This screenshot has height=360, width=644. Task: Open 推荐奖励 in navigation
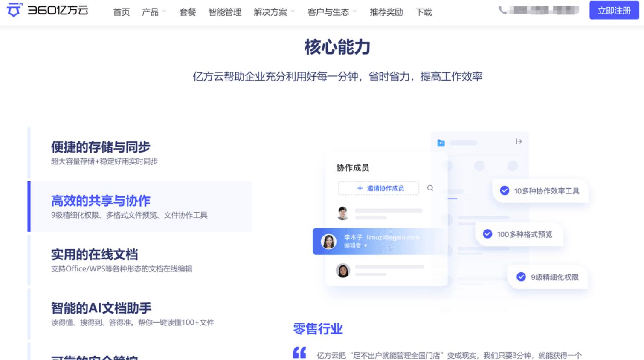coord(386,12)
